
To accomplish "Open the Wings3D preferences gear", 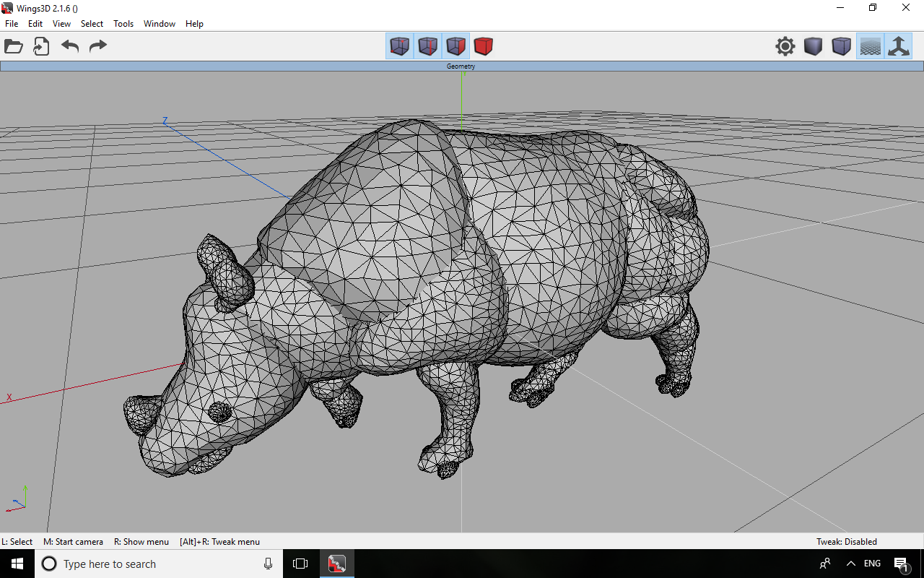I will click(785, 46).
